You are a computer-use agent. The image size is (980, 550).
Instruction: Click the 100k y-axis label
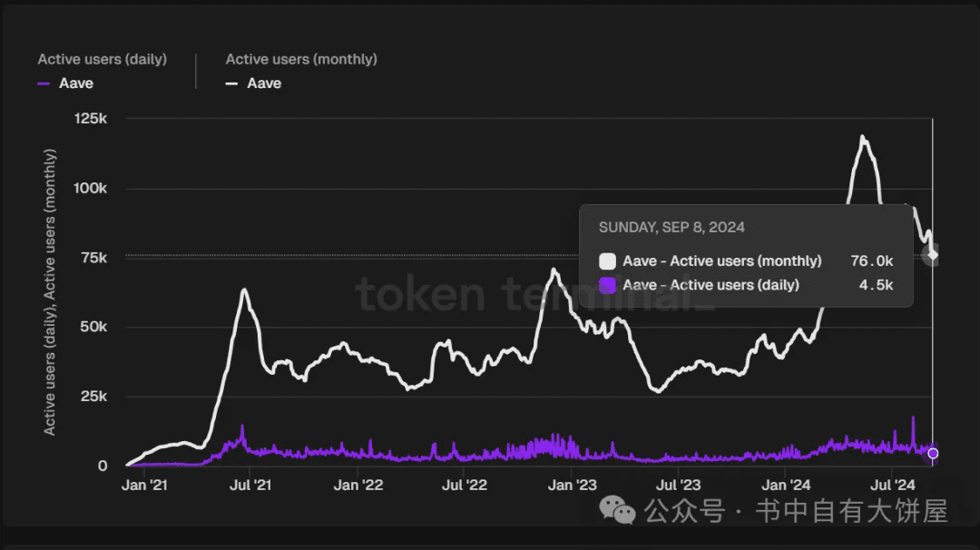[91, 188]
